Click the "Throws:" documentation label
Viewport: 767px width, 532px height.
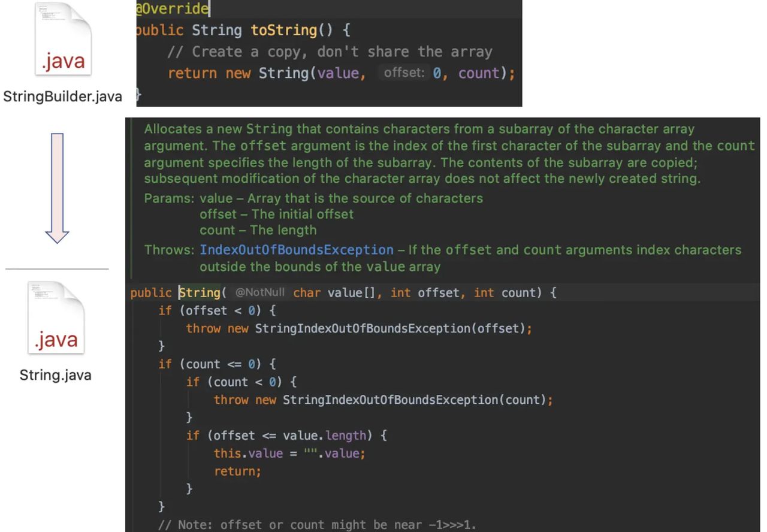point(170,250)
